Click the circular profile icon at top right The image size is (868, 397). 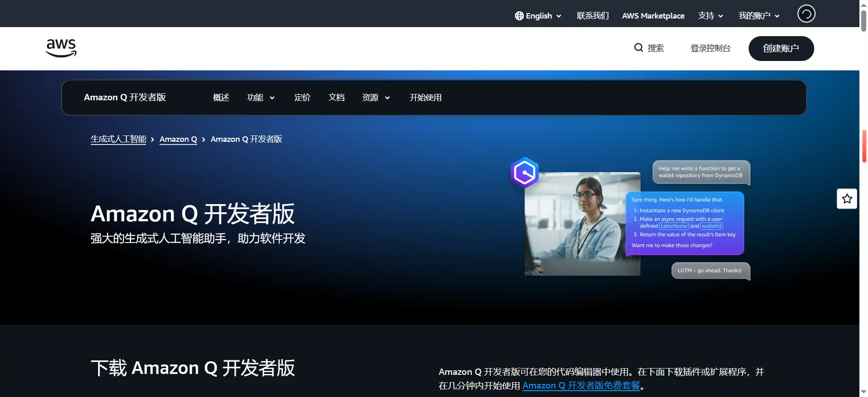click(806, 14)
